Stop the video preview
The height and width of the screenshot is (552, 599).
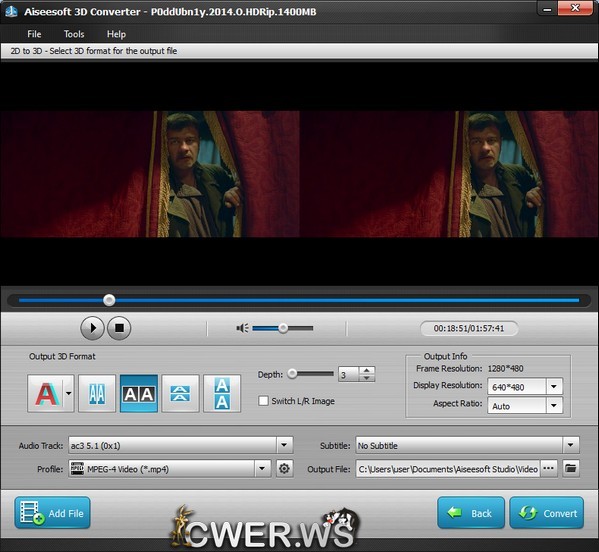[x=119, y=328]
